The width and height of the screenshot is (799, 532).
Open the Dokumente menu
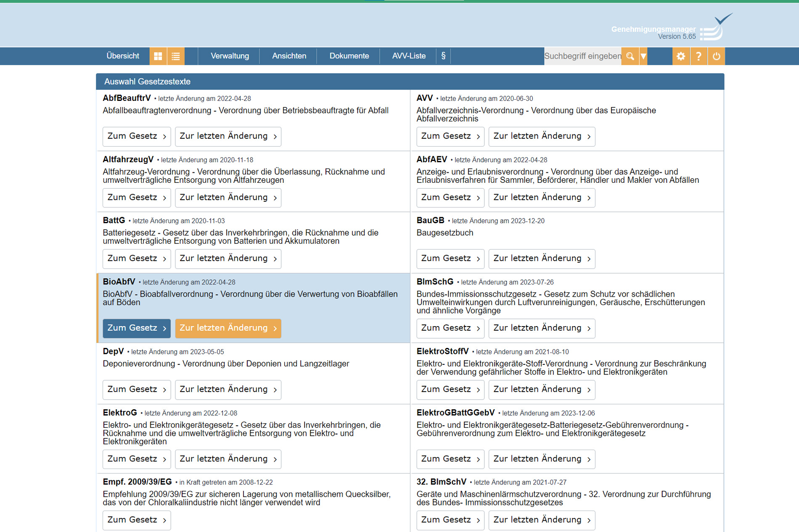349,56
